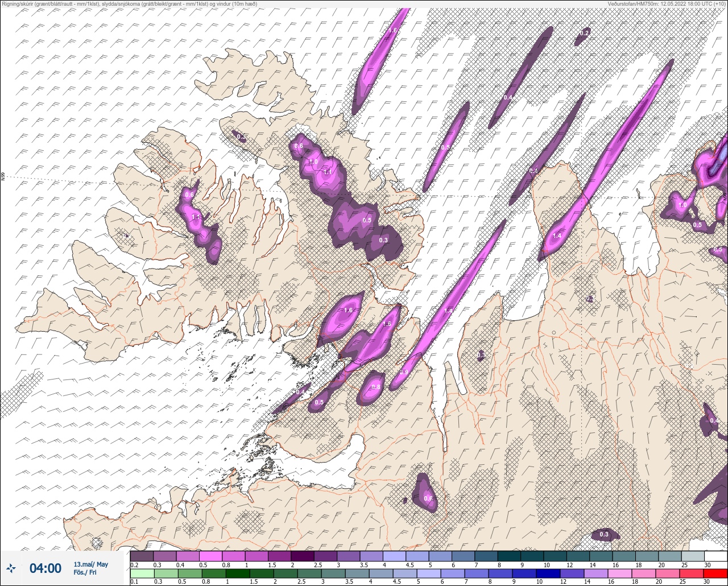Click the weekday label 'Fös./ Fri'
The height and width of the screenshot is (586, 728).
85,572
